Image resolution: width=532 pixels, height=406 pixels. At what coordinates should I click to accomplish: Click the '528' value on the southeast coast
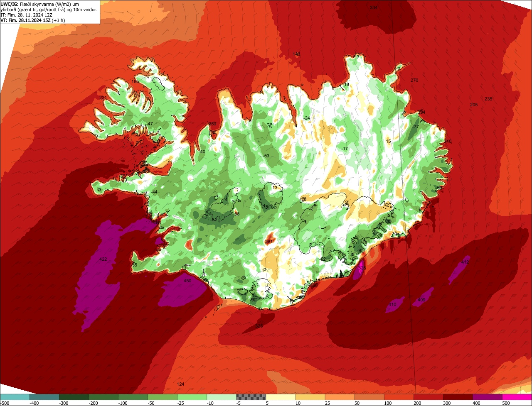362,268
